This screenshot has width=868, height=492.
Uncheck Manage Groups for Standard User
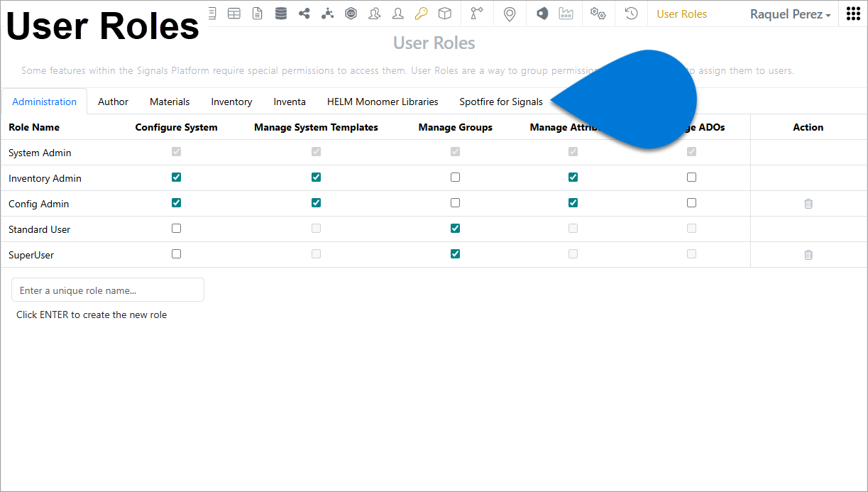point(456,229)
